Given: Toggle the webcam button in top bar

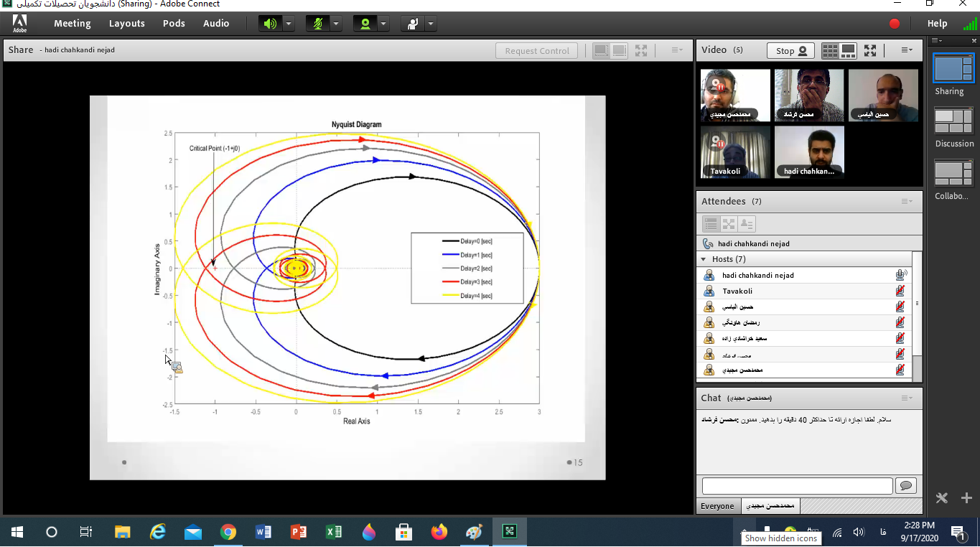Looking at the screenshot, I should (365, 24).
